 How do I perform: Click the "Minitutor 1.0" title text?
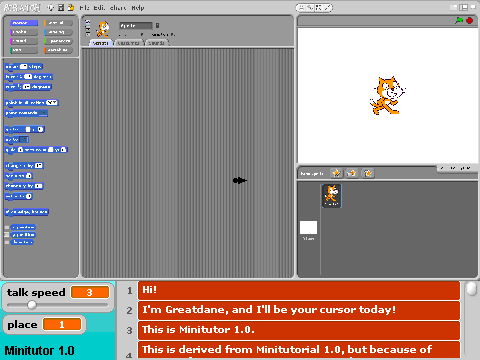click(39, 350)
